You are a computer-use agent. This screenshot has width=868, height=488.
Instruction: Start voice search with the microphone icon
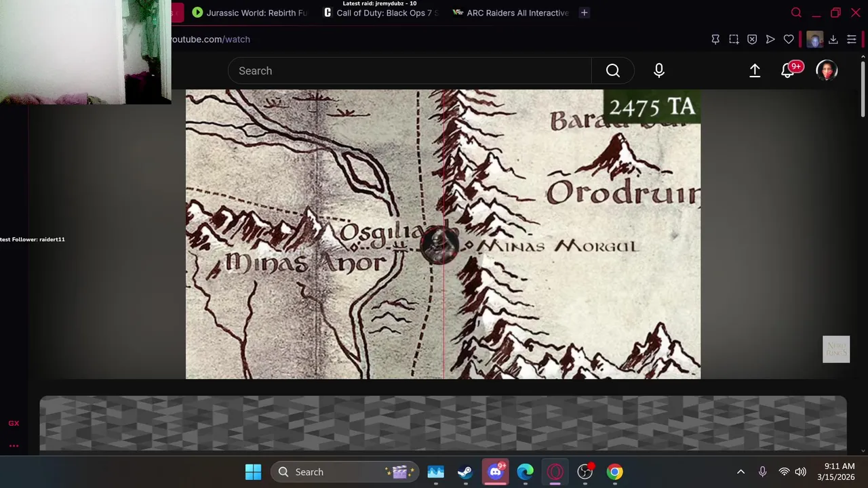tap(659, 70)
